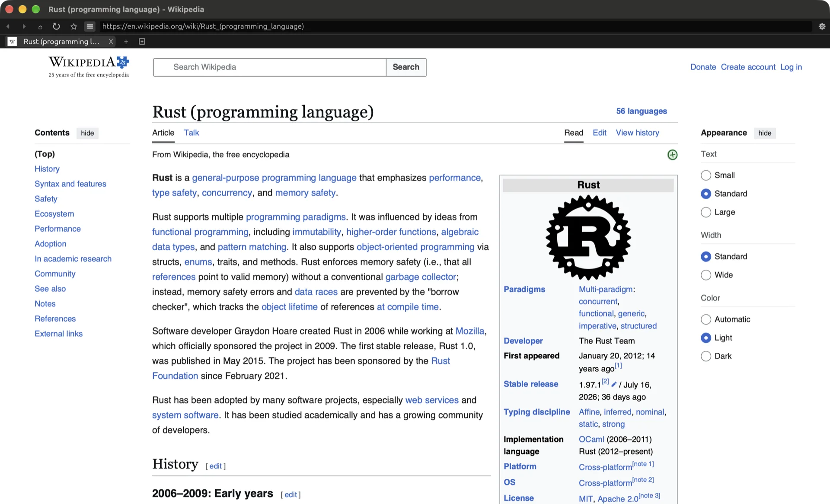Select Standard text size
This screenshot has width=830, height=504.
tap(706, 194)
